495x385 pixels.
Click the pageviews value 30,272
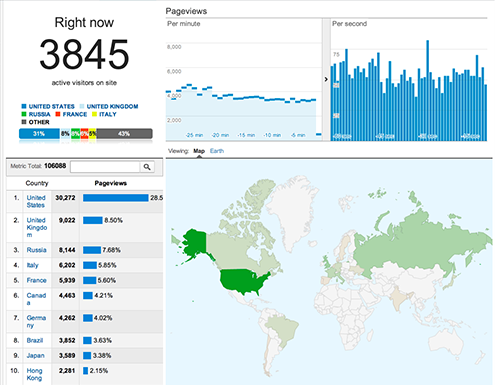(65, 198)
